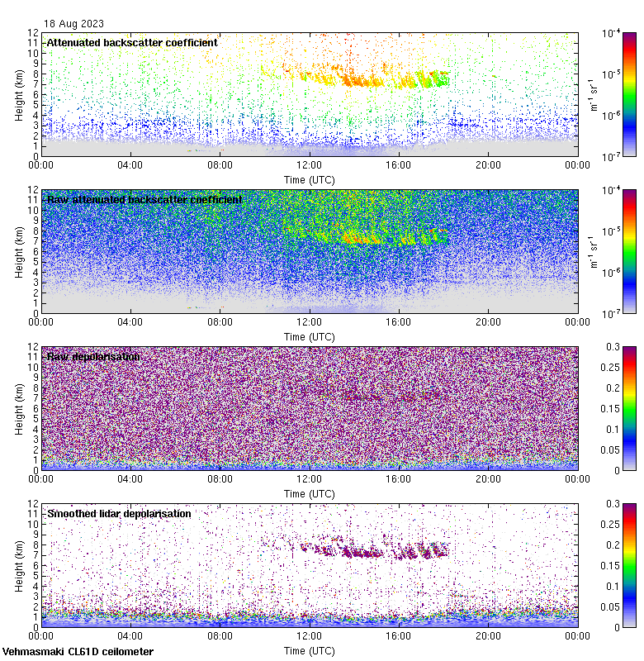The height and width of the screenshot is (661, 644).
Task: Click the m⁻¹ sr⁻¹ unit beside the top color bar
Action: 594,95
